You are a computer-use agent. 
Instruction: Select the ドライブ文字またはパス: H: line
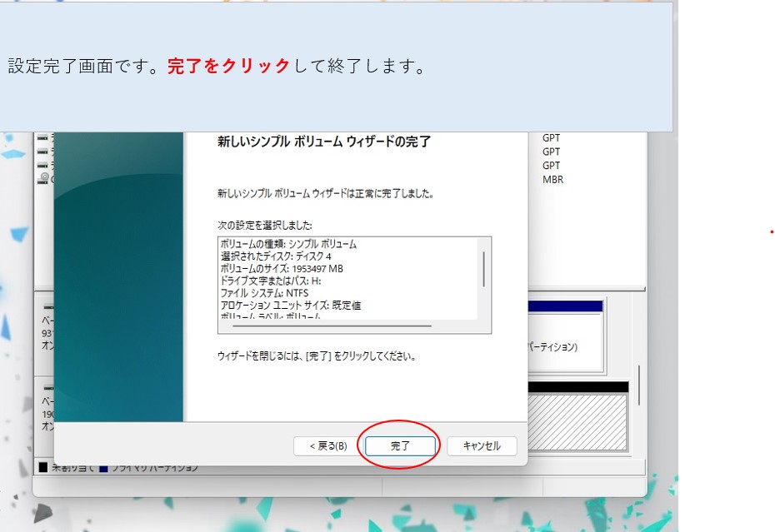pyautogui.click(x=272, y=281)
